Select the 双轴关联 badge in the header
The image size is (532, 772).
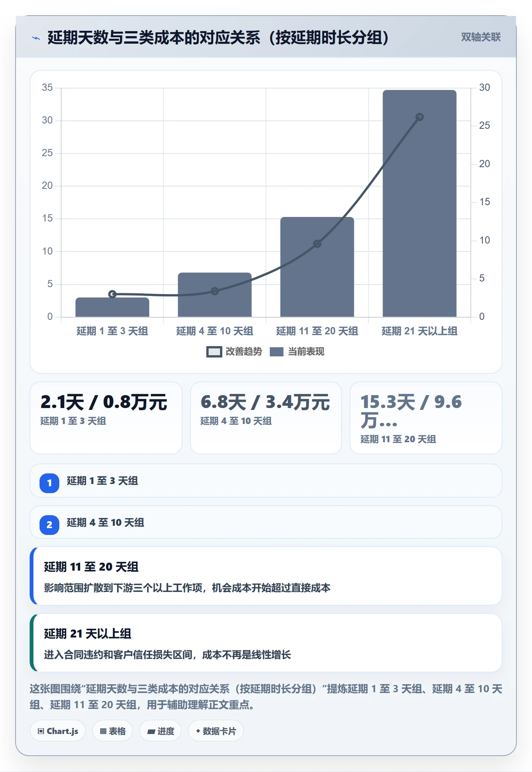click(x=481, y=37)
